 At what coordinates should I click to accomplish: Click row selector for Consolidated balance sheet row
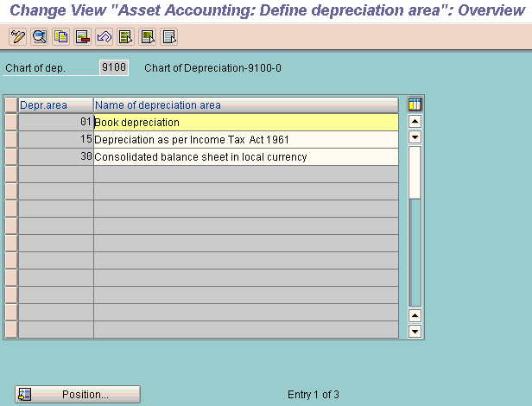click(x=11, y=157)
